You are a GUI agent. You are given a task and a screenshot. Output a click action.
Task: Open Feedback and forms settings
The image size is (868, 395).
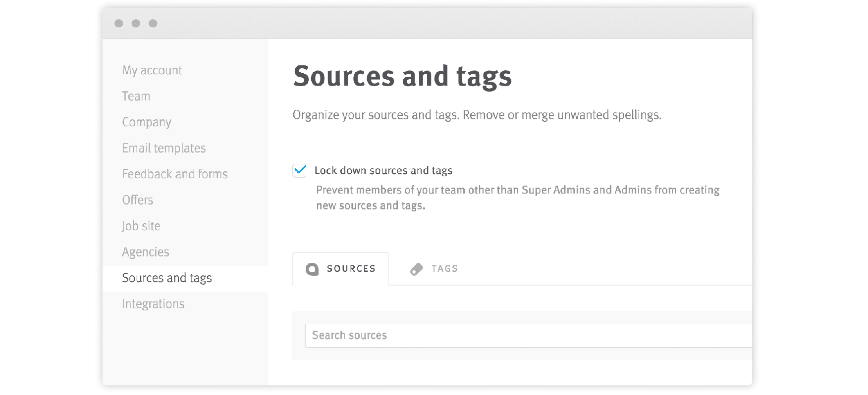(174, 174)
